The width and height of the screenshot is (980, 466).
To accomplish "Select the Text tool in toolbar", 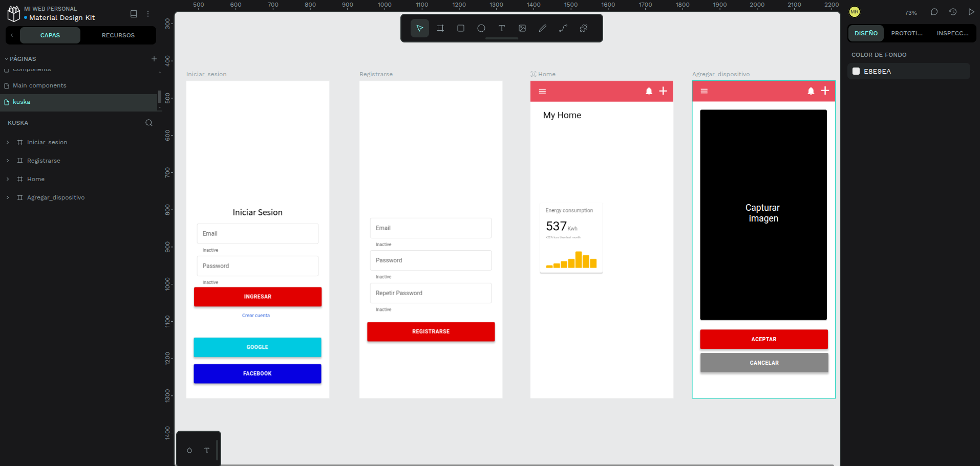I will 501,28.
